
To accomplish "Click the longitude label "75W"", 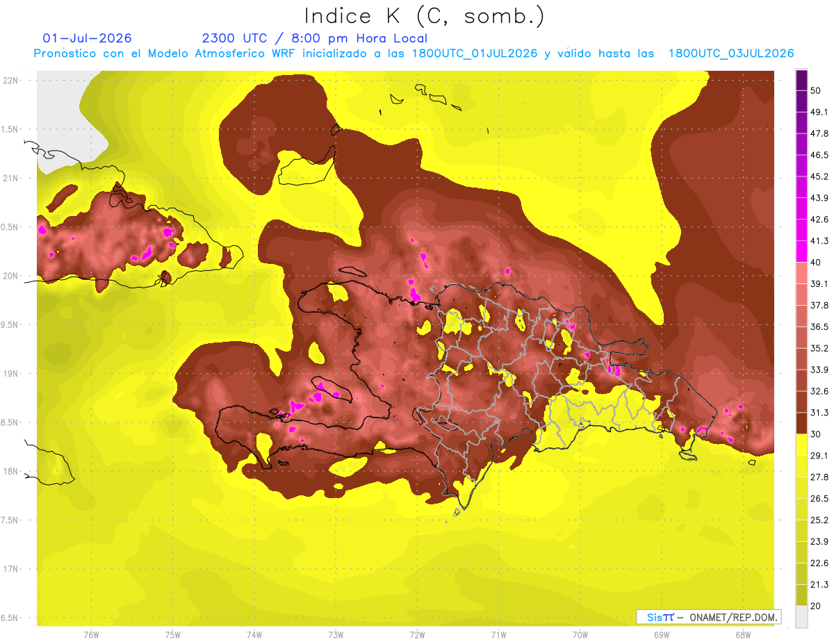I will (x=172, y=634).
